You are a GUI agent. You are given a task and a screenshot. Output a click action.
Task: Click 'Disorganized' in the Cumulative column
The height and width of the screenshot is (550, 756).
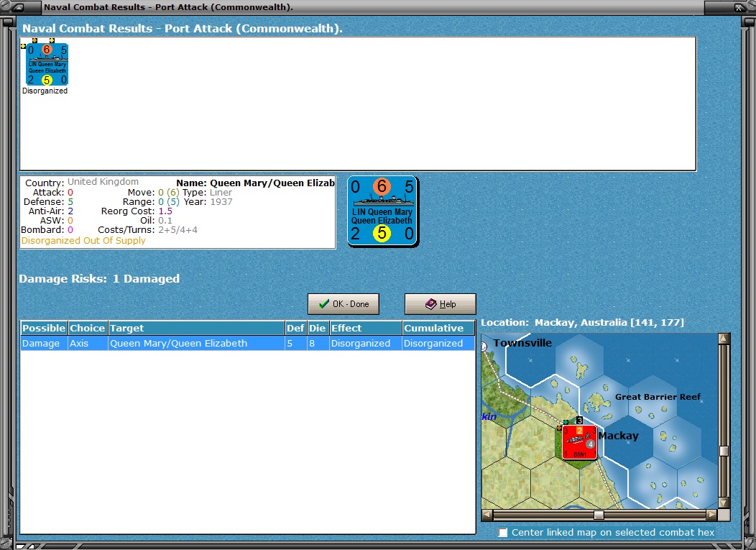tap(438, 344)
